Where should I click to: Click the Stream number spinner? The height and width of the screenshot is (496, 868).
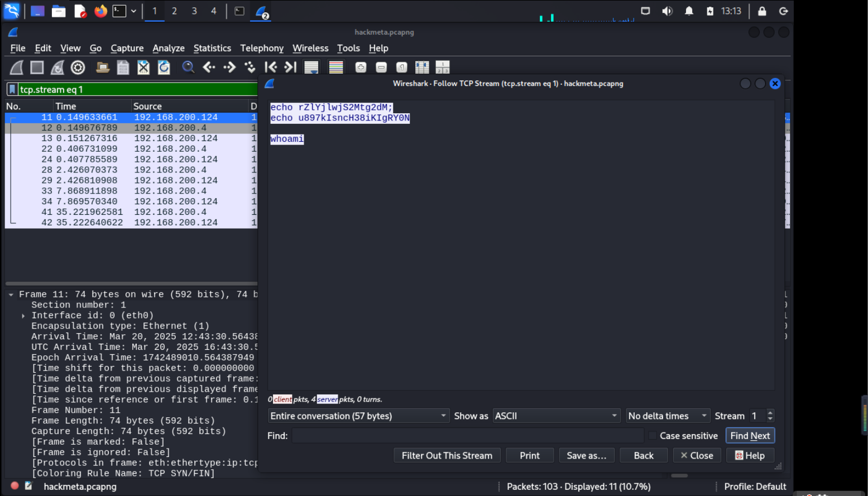coord(762,416)
